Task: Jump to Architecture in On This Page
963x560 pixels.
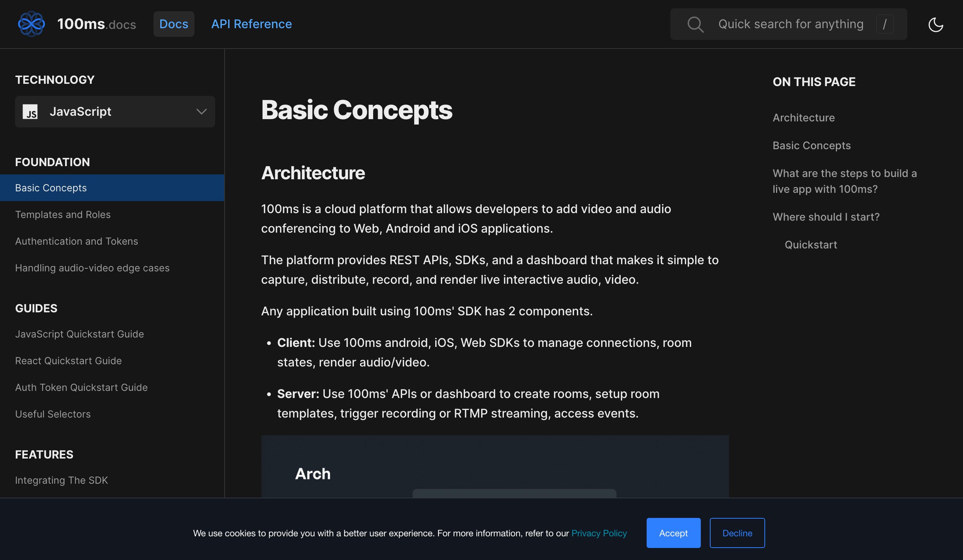Action: [803, 118]
